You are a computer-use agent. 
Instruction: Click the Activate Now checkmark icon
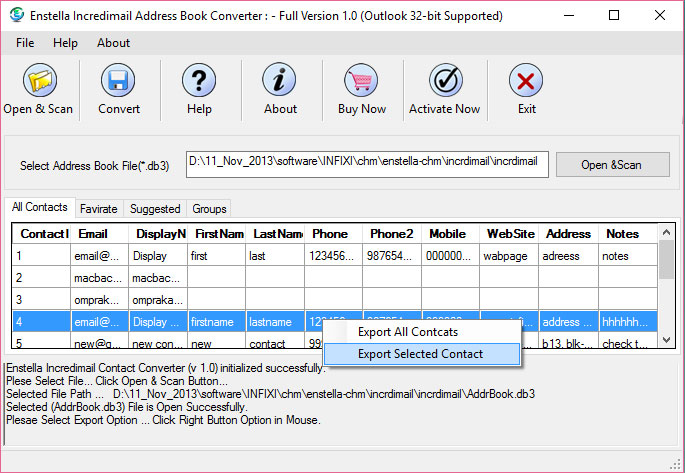tap(444, 82)
